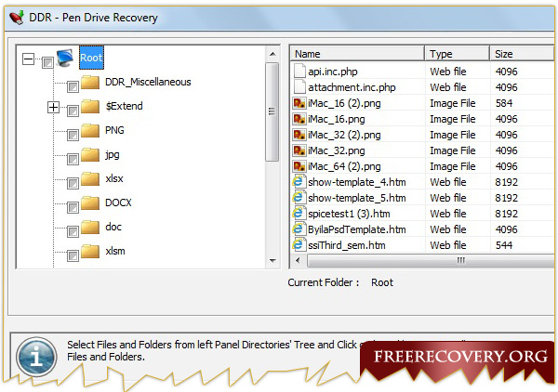Click the iMac_32 (2).png image icon
The height and width of the screenshot is (392, 558).
(x=299, y=135)
